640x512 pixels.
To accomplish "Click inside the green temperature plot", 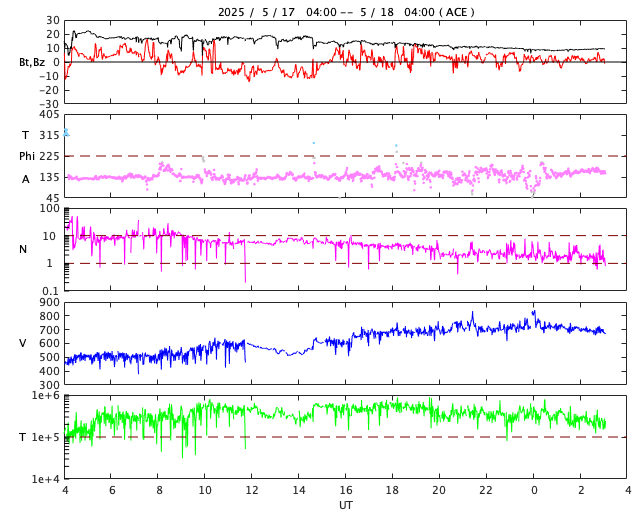I will [346, 437].
